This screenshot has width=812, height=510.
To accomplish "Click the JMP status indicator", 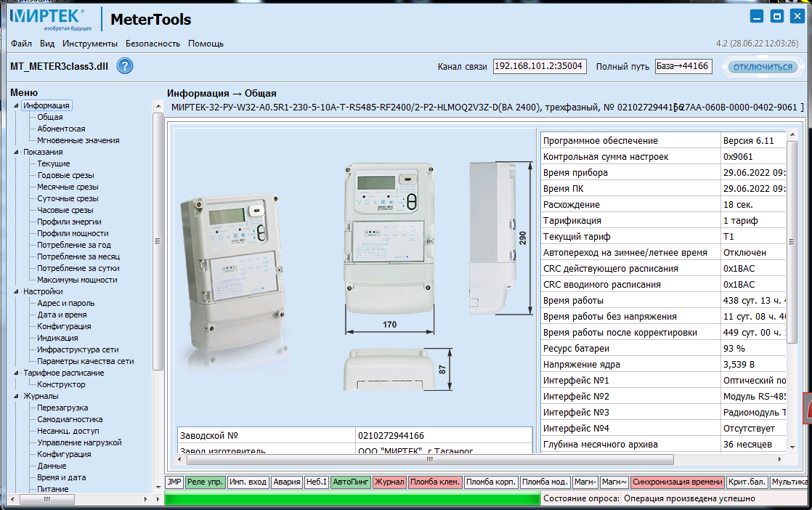I will click(x=174, y=482).
